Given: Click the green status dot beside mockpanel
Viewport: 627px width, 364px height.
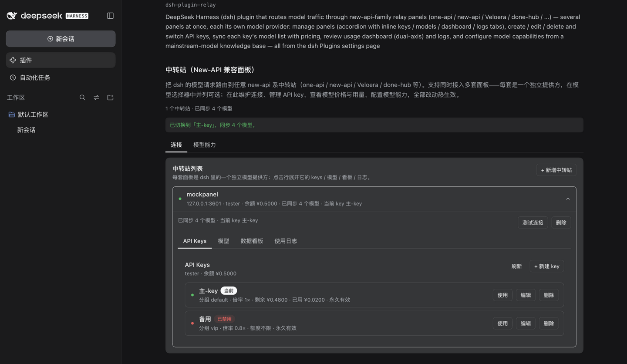Looking at the screenshot, I should [180, 199].
